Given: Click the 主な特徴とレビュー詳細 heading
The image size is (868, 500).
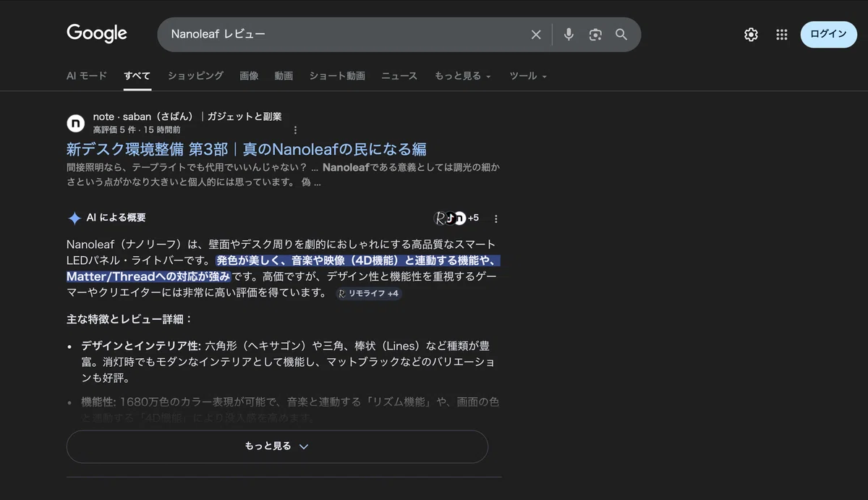Looking at the screenshot, I should click(129, 319).
